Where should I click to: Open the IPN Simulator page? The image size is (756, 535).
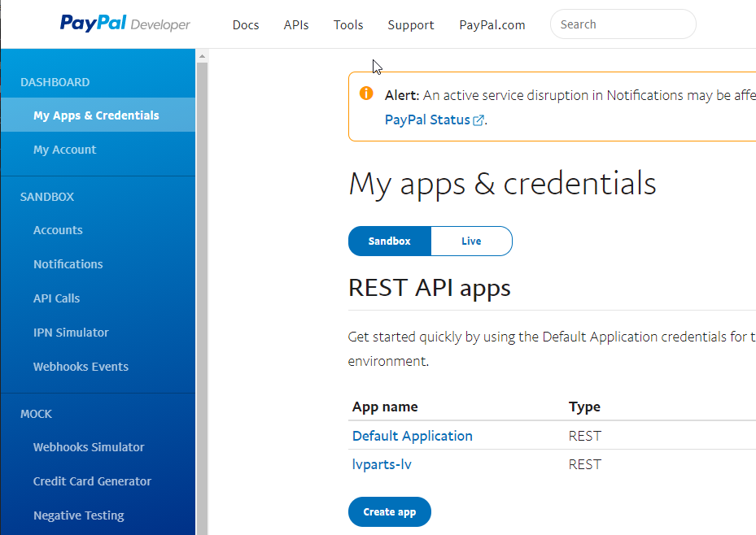[71, 333]
